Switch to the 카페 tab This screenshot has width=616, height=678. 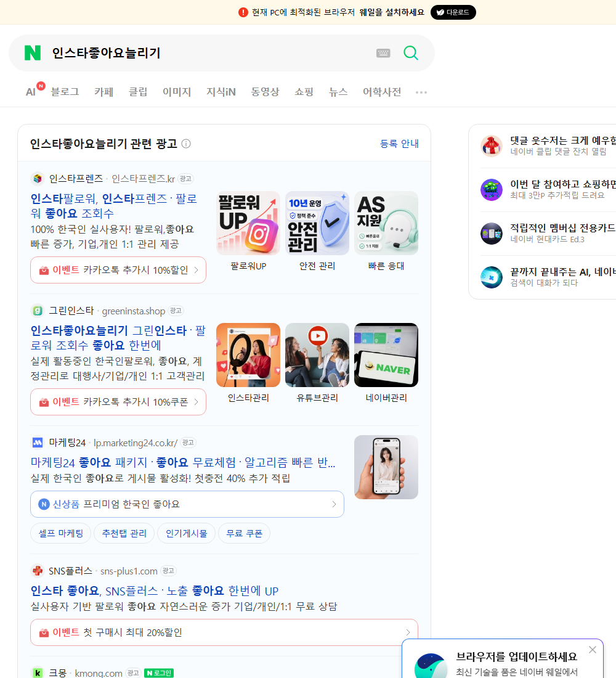coord(103,92)
